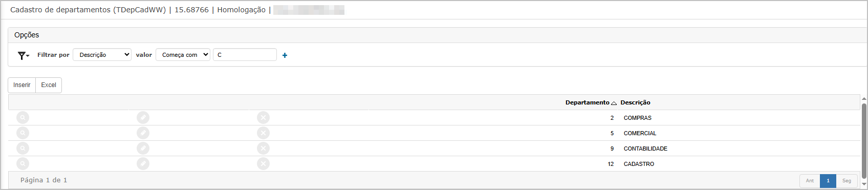Click the Inserir button
The image size is (868, 190).
pyautogui.click(x=22, y=85)
